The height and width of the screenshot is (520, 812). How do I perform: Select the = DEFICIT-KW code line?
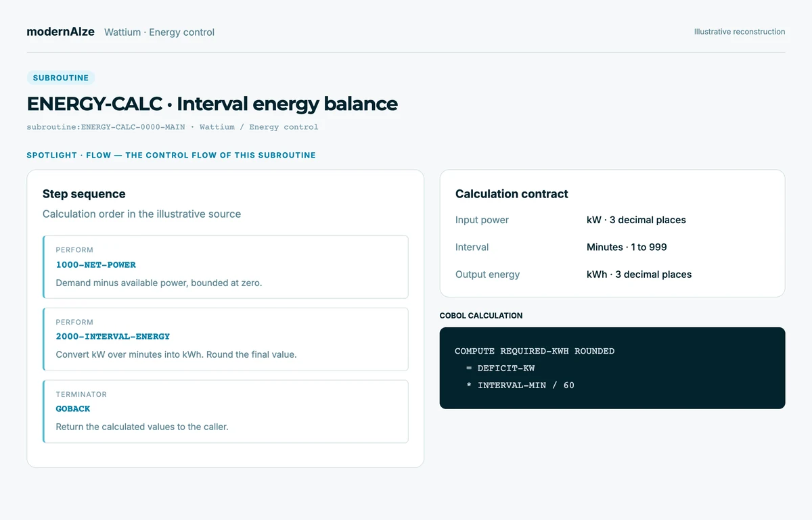(500, 368)
